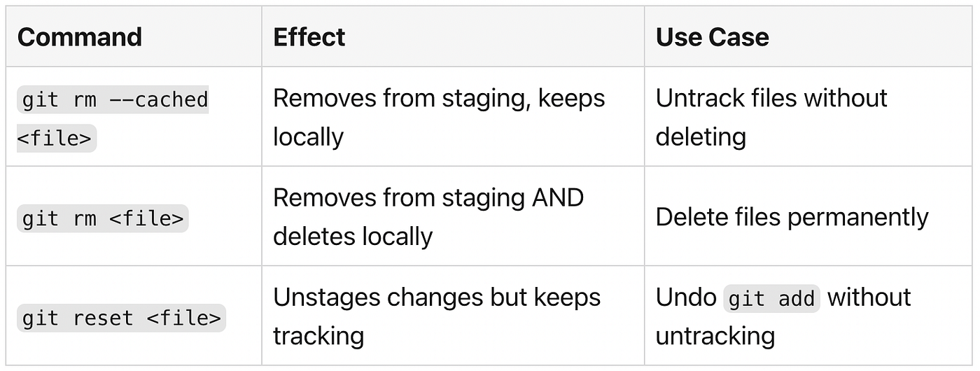
Task: Select the git rm <file> code snippet
Action: pyautogui.click(x=103, y=219)
